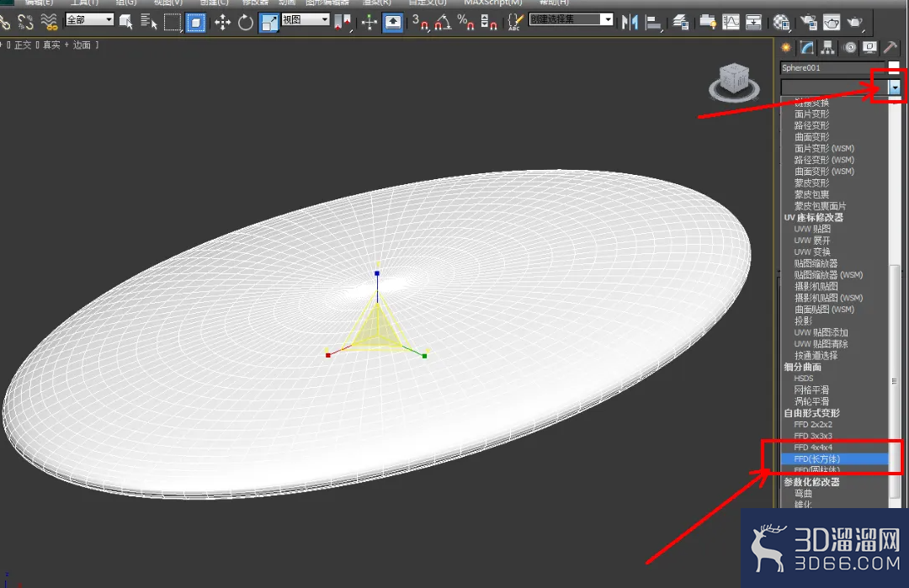
Task: Choose 摄影机贴图 (WSM) modifier
Action: (834, 298)
